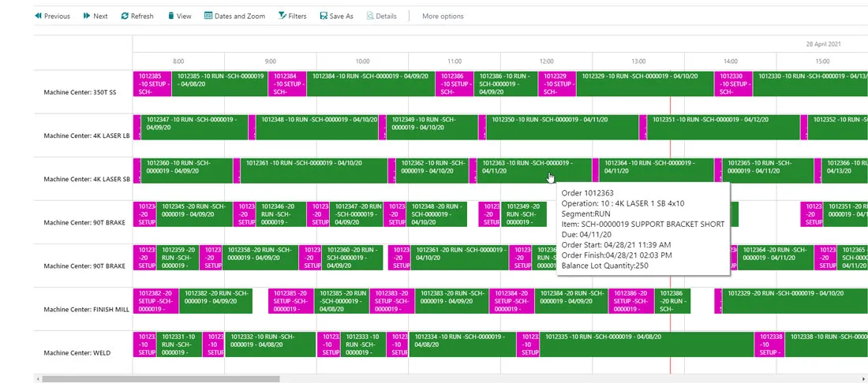Click green bar 1012384 RUN in 350T SS
This screenshot has width=868, height=383.
pos(369,84)
